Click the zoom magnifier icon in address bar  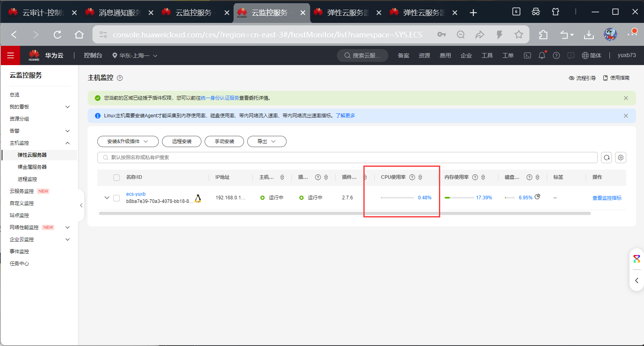pyautogui.click(x=461, y=35)
